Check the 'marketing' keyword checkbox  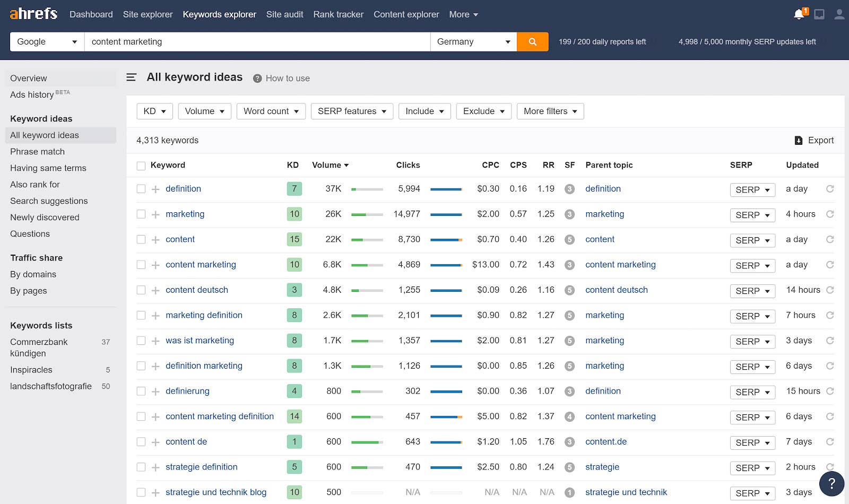(141, 214)
